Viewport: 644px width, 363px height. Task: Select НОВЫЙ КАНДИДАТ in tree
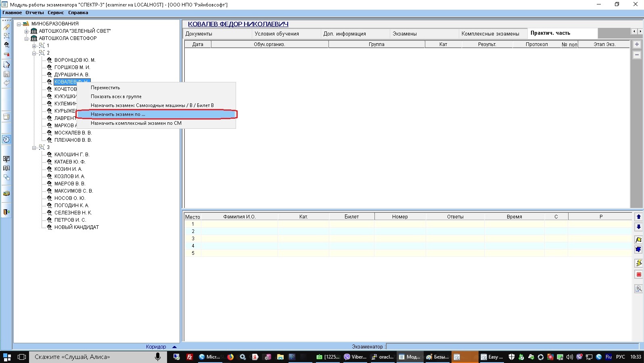(77, 227)
